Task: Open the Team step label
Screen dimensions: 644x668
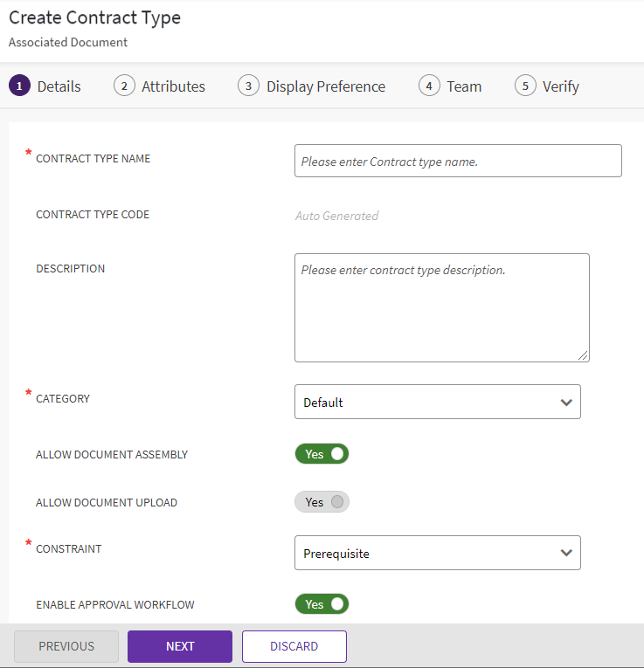Action: click(464, 86)
